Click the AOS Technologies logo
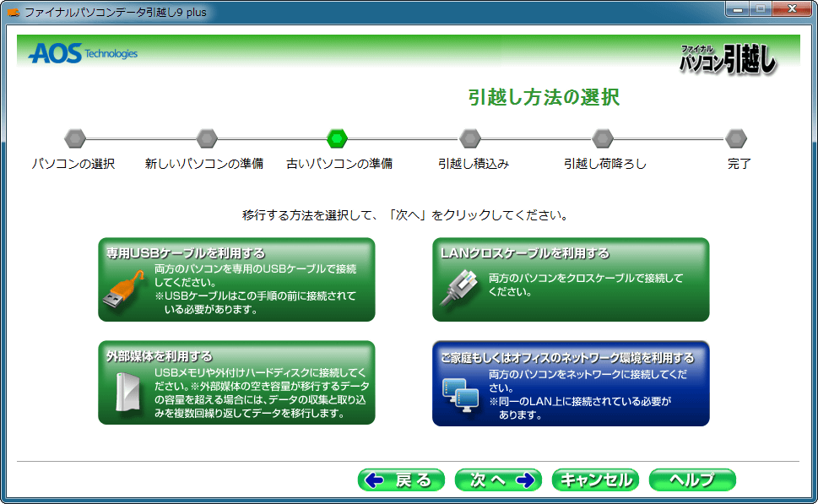This screenshot has height=504, width=818. point(83,53)
